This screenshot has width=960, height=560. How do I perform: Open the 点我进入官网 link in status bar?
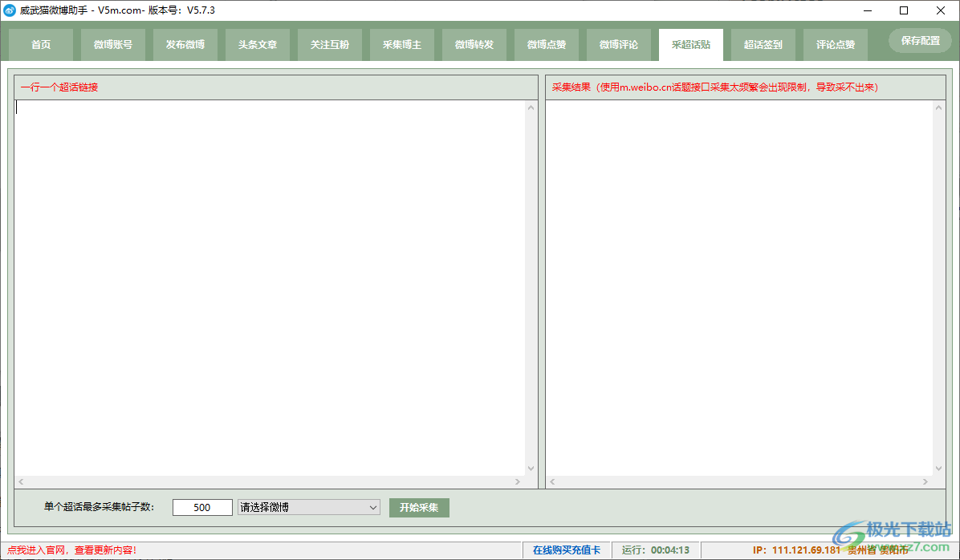pos(71,550)
